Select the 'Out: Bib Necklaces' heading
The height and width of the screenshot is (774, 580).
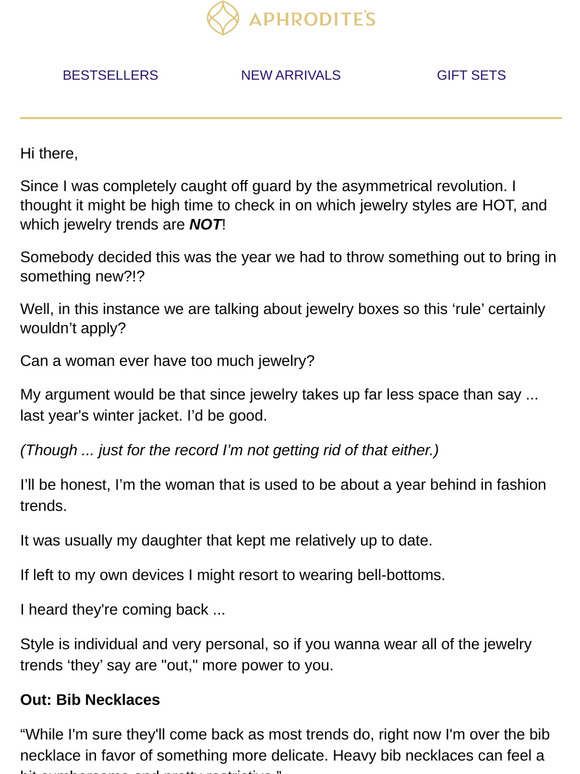[x=90, y=699]
